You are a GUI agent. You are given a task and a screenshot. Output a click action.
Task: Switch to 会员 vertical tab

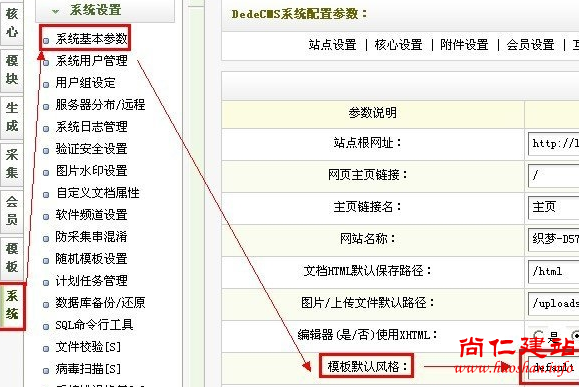tap(12, 211)
